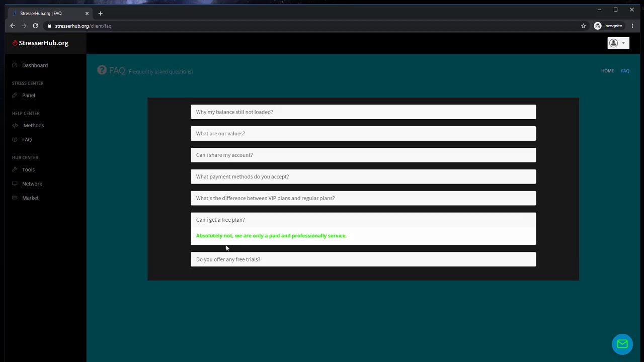
Task: Collapse 'Can i get a free plan?' question
Action: point(363,220)
